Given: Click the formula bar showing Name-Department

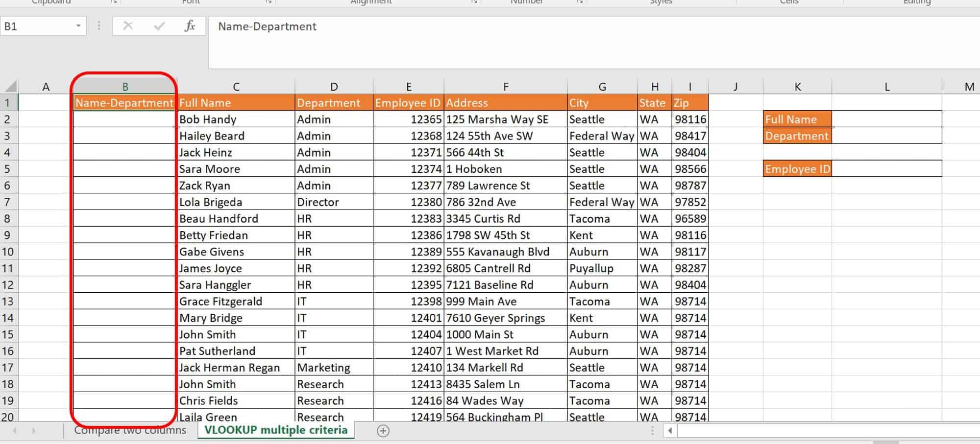Looking at the screenshot, I should [588, 27].
